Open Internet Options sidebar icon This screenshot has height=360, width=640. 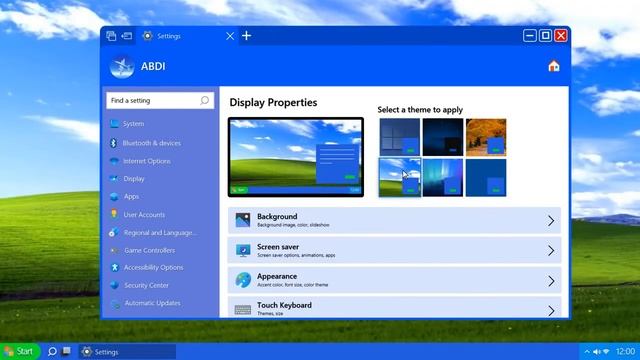tap(114, 161)
